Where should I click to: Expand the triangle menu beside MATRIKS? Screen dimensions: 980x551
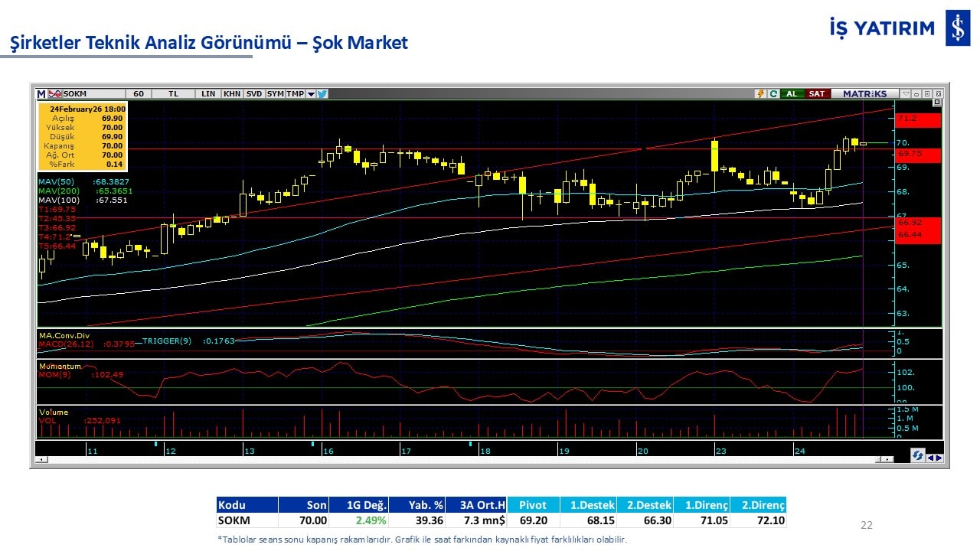(x=906, y=94)
